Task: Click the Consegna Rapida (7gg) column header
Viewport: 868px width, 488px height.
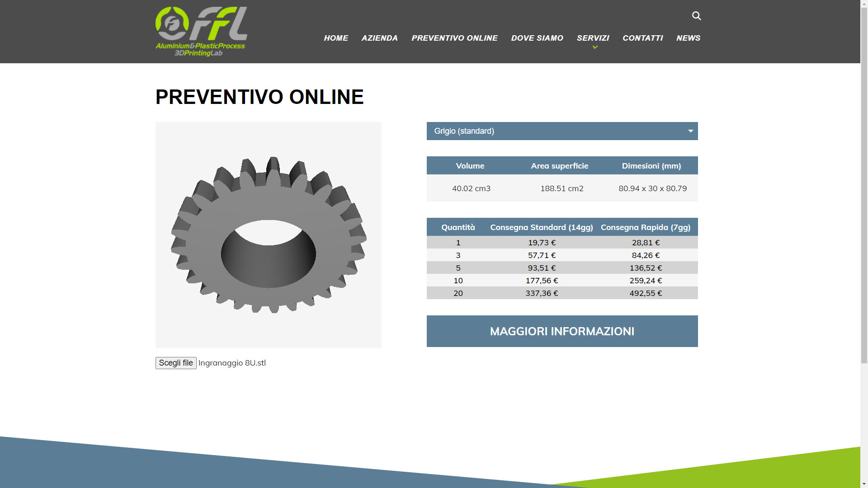Action: pyautogui.click(x=645, y=227)
